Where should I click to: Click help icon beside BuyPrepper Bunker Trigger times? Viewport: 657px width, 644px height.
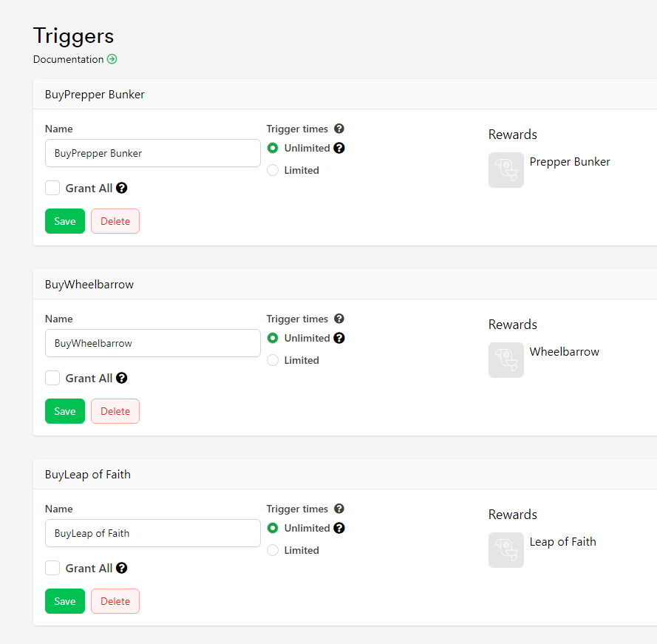[x=338, y=129]
